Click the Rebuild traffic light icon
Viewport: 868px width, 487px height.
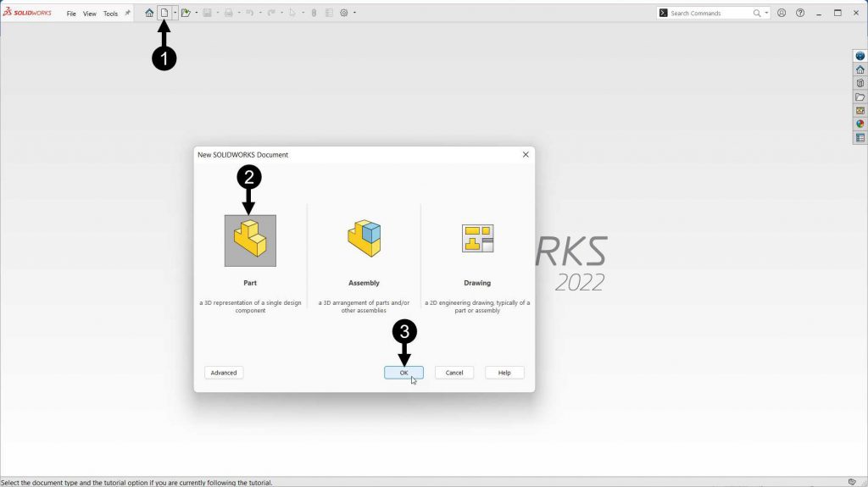(x=314, y=13)
